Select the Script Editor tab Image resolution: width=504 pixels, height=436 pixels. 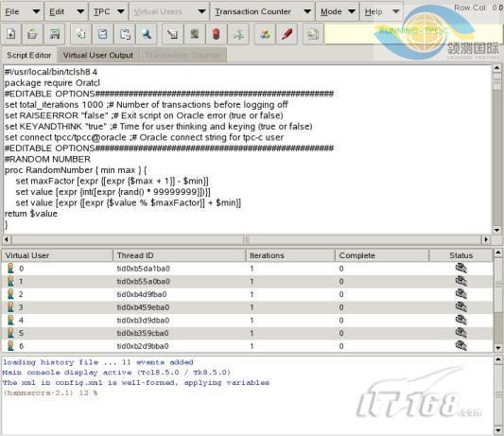click(29, 55)
